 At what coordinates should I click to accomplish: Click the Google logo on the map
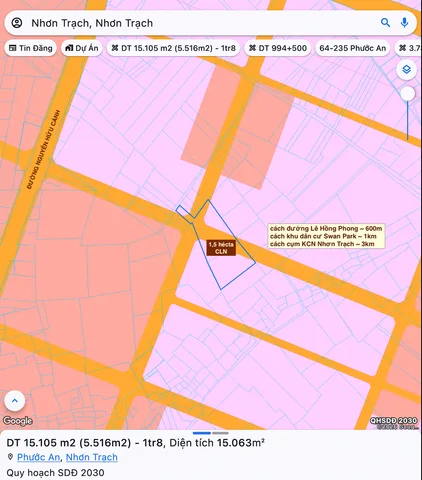pos(18,421)
